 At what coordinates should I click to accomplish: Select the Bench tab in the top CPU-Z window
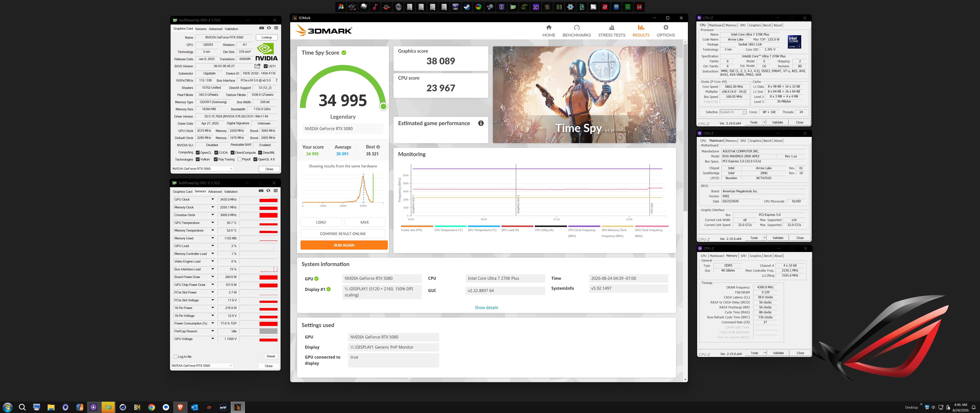coord(767,25)
